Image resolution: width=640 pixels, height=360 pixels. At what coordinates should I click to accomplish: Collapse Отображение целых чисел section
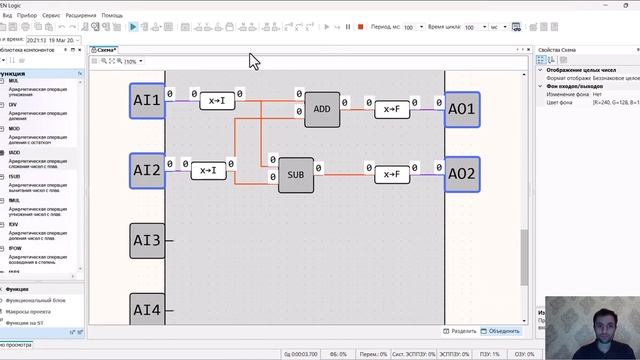(x=540, y=70)
